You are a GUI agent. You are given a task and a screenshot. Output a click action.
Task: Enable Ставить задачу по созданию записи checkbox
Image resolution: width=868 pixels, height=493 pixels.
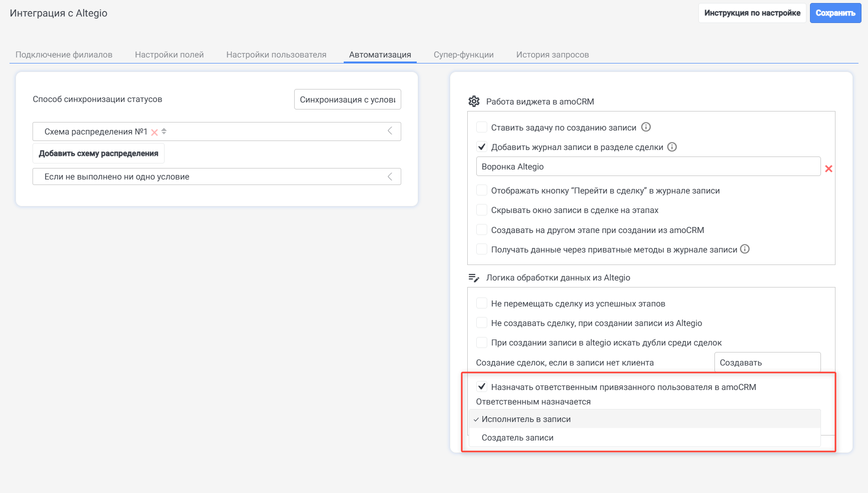click(482, 127)
